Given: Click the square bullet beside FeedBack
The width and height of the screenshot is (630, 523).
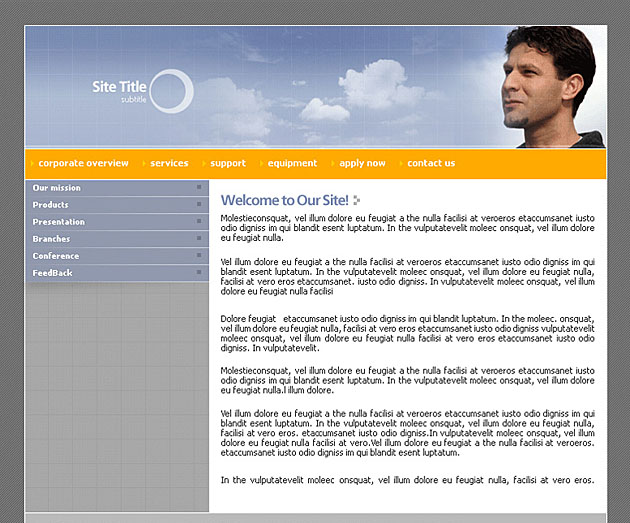Looking at the screenshot, I should 199,272.
